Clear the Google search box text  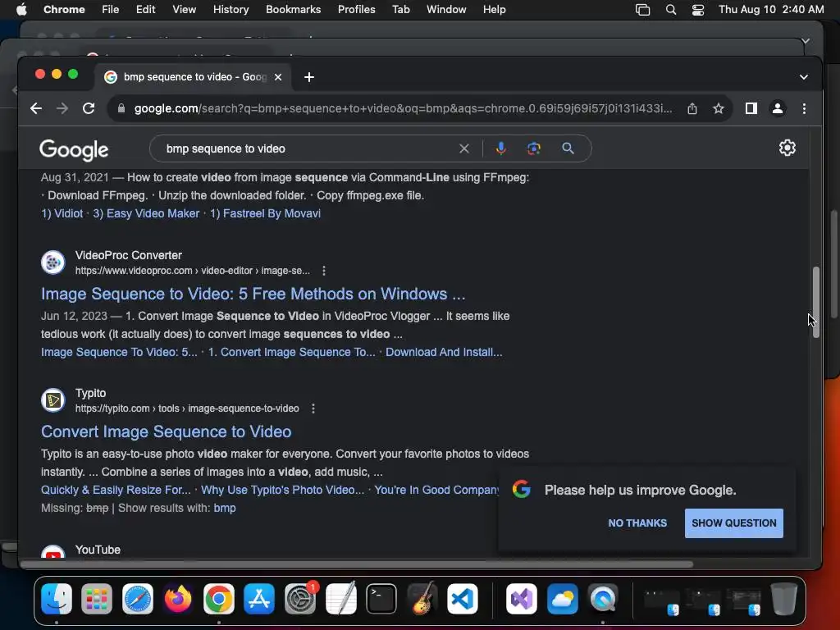(464, 148)
